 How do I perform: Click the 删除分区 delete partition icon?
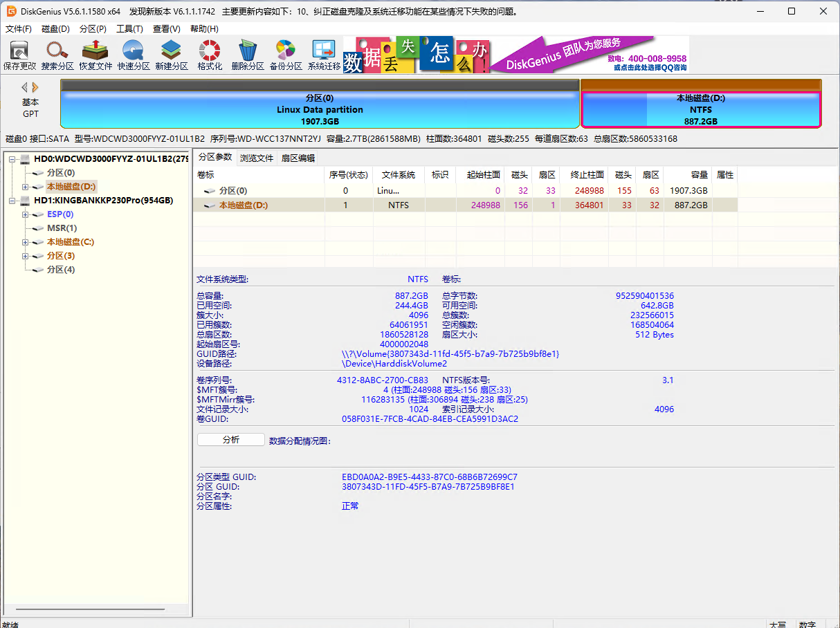(248, 55)
